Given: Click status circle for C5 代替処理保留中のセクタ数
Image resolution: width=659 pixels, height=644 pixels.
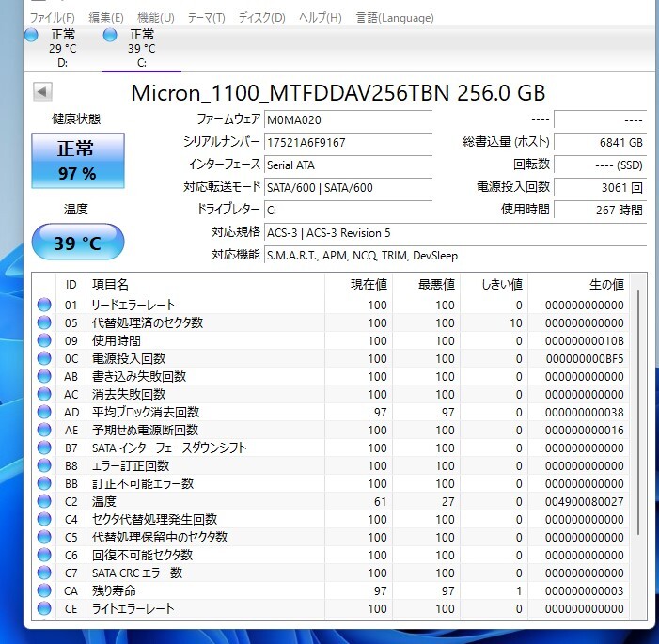Looking at the screenshot, I should click(44, 537).
